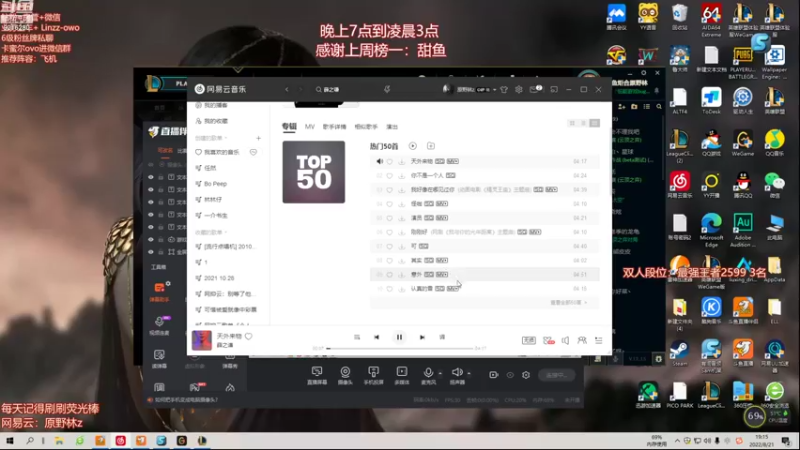Open Windows Start menu

click(x=10, y=441)
